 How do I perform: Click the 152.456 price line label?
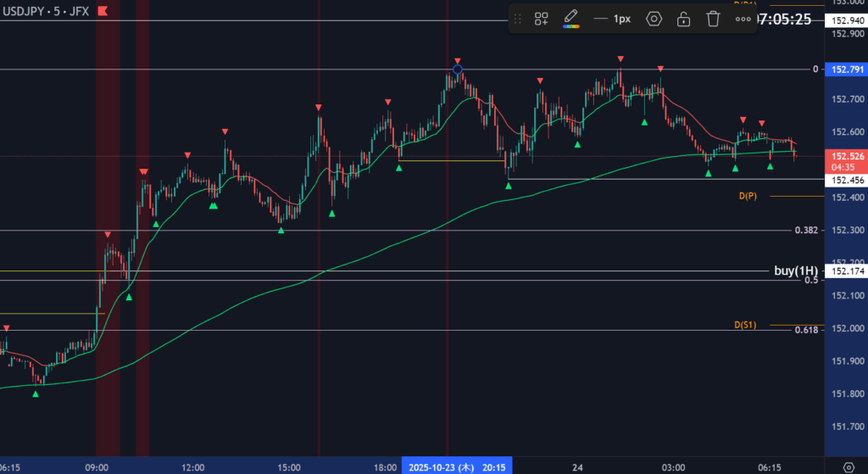pyautogui.click(x=848, y=180)
